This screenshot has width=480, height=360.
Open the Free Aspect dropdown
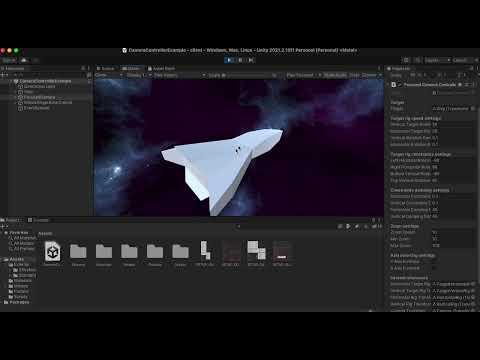tap(179, 75)
